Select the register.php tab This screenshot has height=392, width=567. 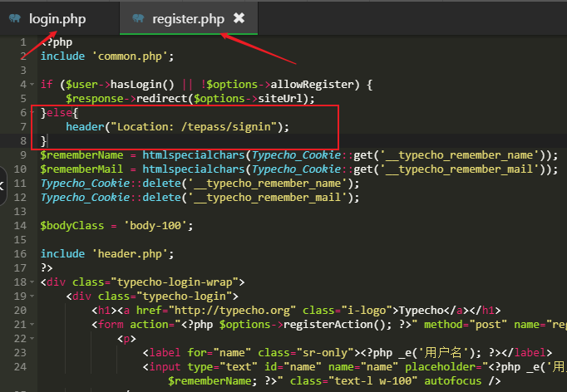(x=188, y=18)
